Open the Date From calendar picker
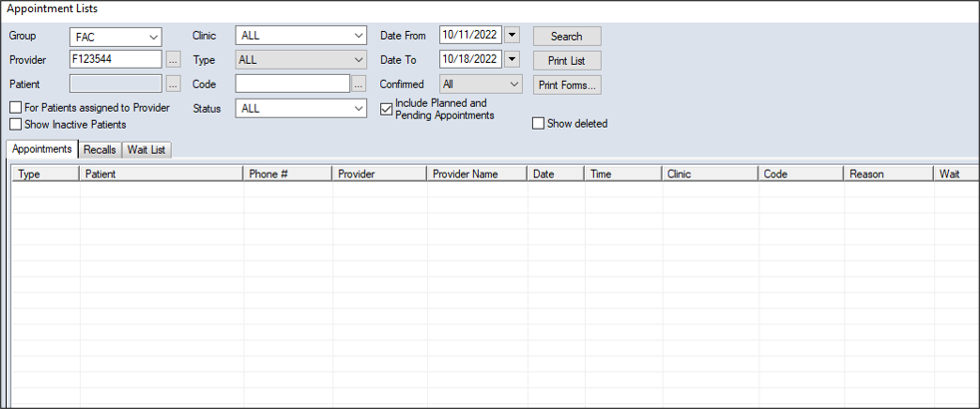Screen dimensions: 980x409 tap(512, 36)
